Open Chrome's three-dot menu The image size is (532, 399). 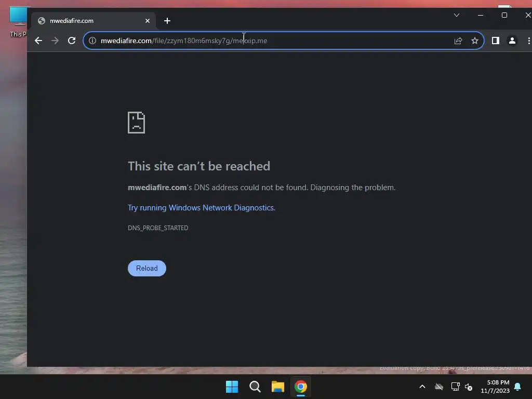(528, 41)
